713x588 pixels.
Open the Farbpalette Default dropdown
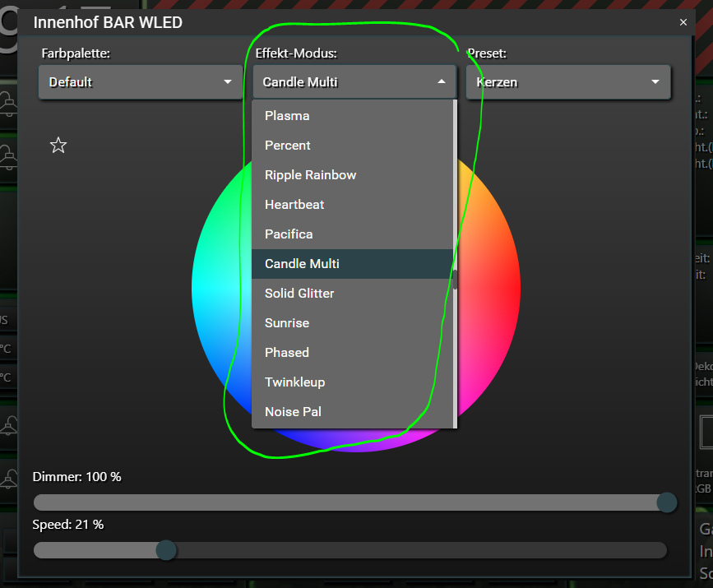pyautogui.click(x=141, y=82)
